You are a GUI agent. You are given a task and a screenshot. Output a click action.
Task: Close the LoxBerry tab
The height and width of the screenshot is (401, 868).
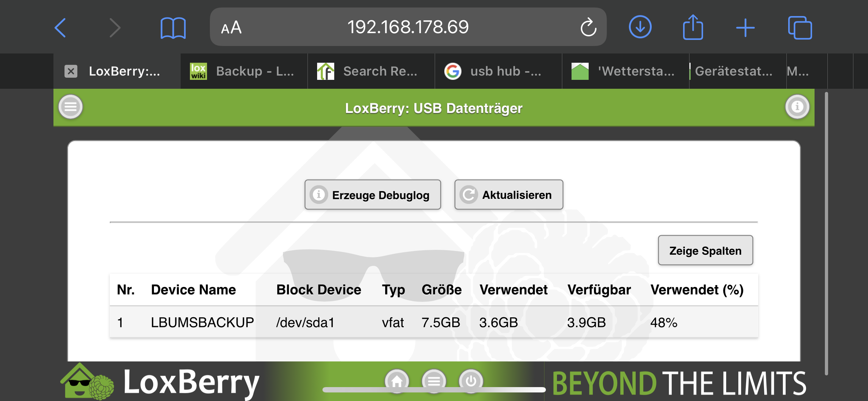pos(71,71)
